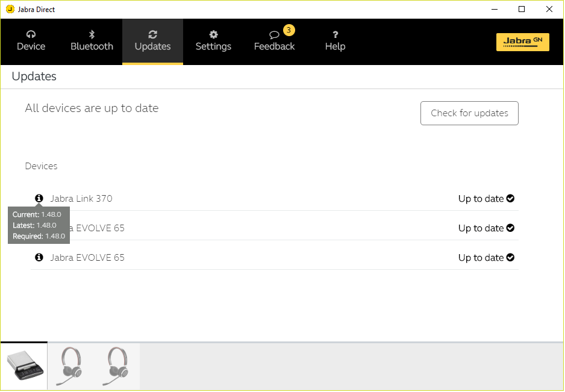
Task: Click the info icon on the bottom EVOLVE 65 row
Action: point(39,257)
